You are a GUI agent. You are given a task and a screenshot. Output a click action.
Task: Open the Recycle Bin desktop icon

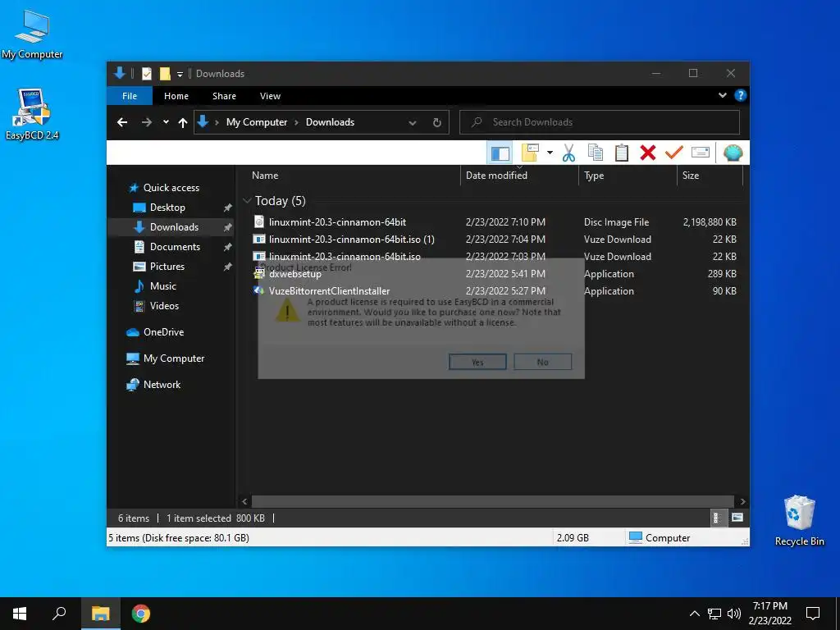pyautogui.click(x=799, y=521)
